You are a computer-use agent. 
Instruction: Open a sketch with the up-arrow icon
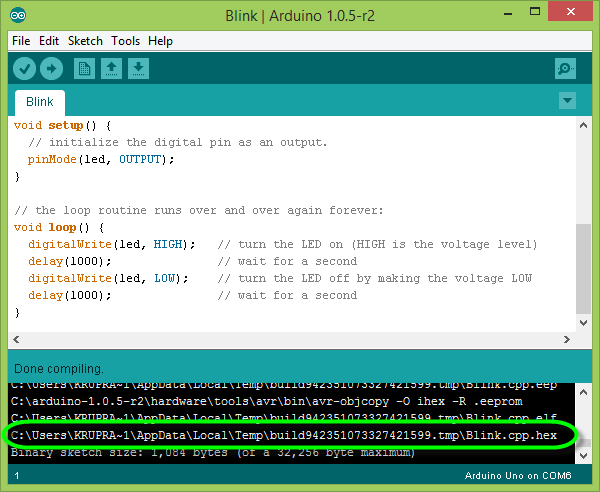(x=111, y=69)
